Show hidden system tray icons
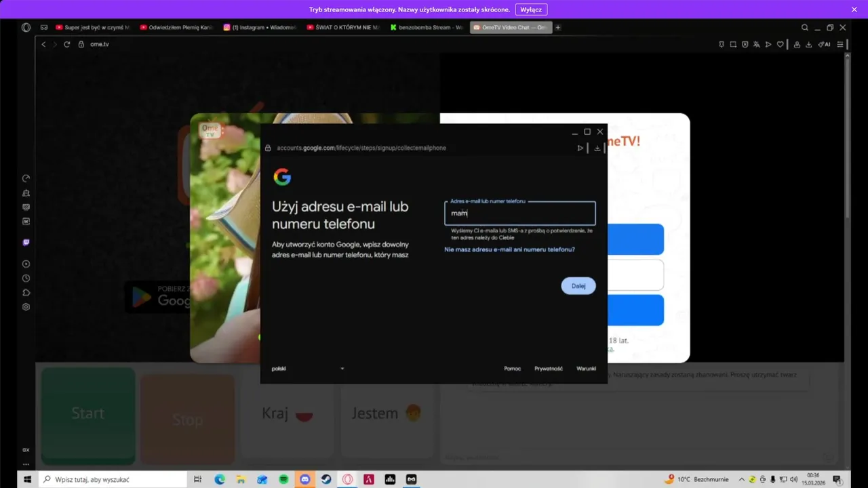Viewport: 868px width, 488px height. point(741,479)
